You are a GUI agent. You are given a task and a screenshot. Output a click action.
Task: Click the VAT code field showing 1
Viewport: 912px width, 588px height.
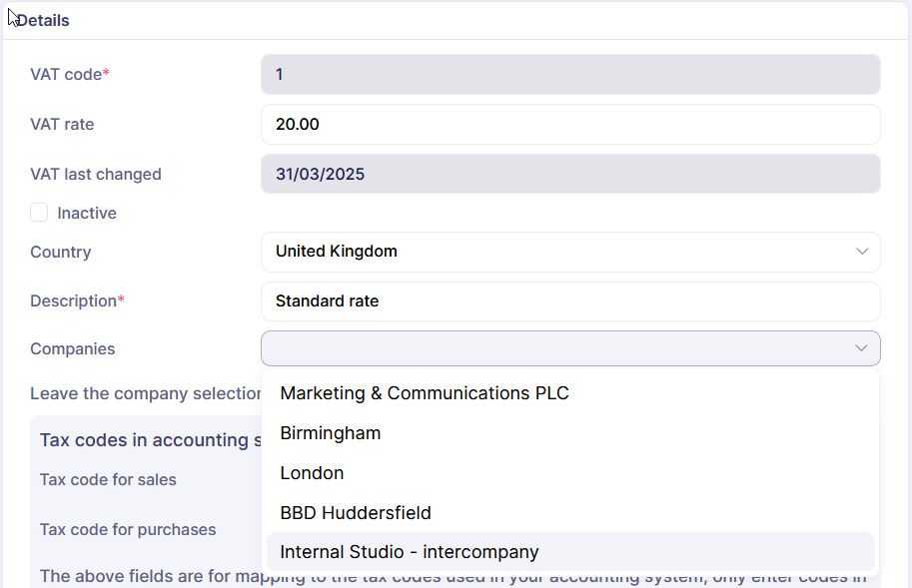pyautogui.click(x=569, y=75)
